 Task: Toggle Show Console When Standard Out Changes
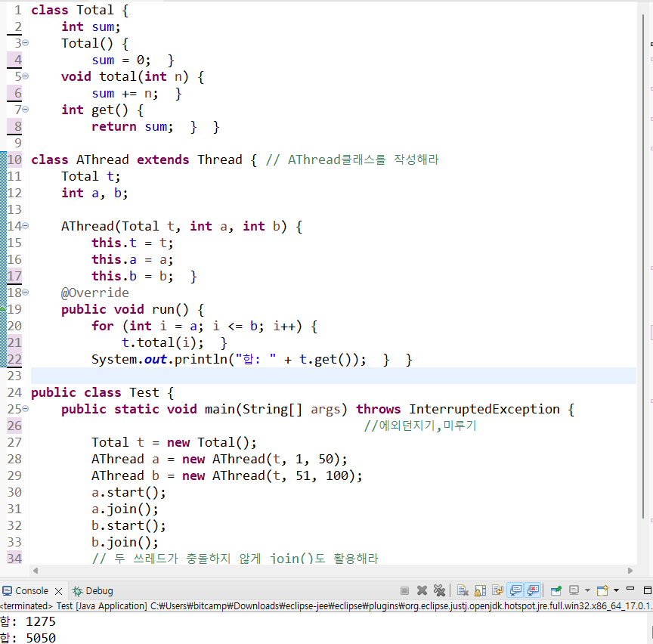coord(515,590)
